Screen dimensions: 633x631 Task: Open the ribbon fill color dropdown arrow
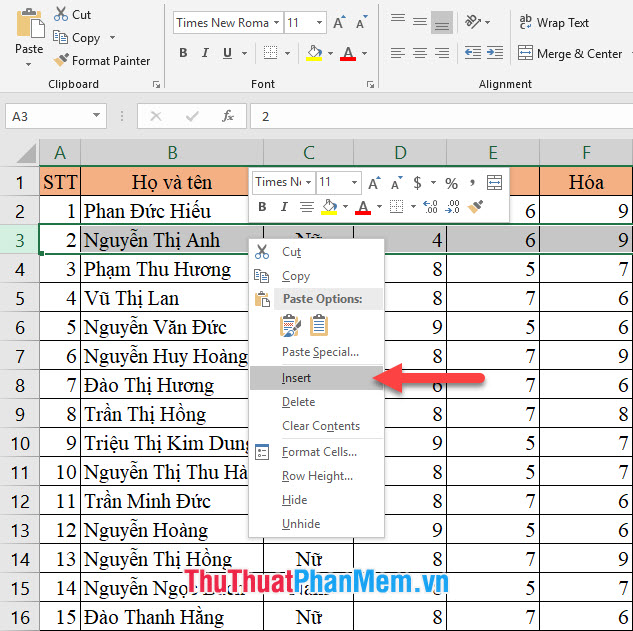pos(330,53)
